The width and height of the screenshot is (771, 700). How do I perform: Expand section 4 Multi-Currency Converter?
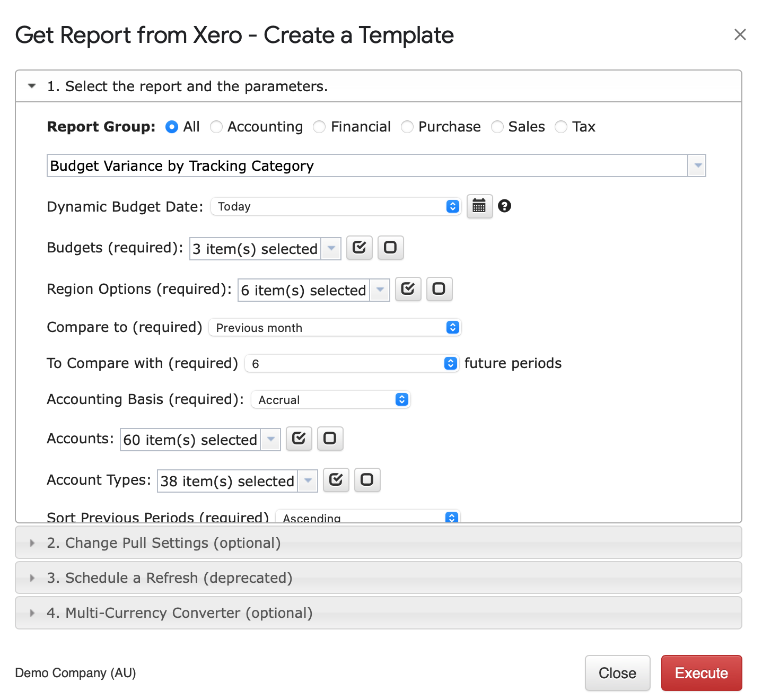pyautogui.click(x=379, y=612)
